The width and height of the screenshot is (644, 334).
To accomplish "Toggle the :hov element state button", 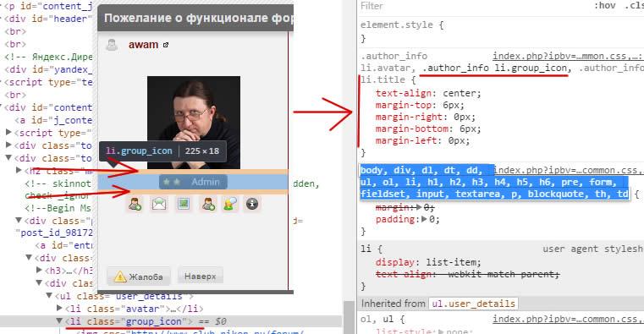I will pos(604,6).
